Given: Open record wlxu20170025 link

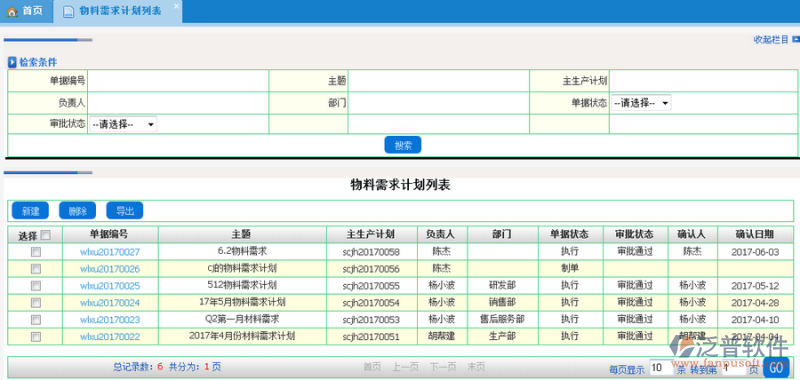Looking at the screenshot, I should point(110,286).
